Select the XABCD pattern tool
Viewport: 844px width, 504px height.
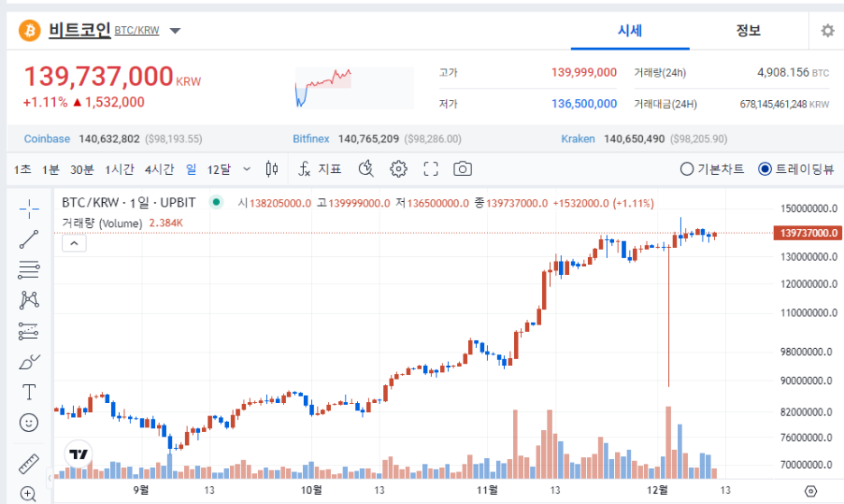(x=29, y=300)
